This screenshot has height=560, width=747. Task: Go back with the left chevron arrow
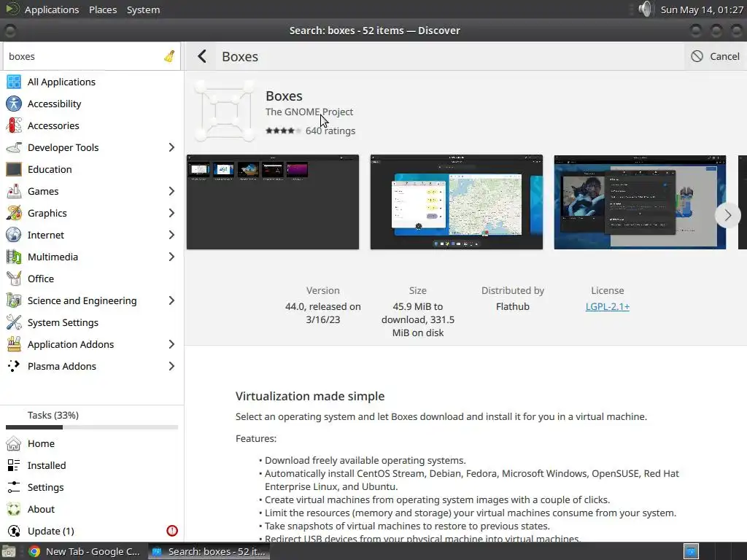[x=202, y=56]
